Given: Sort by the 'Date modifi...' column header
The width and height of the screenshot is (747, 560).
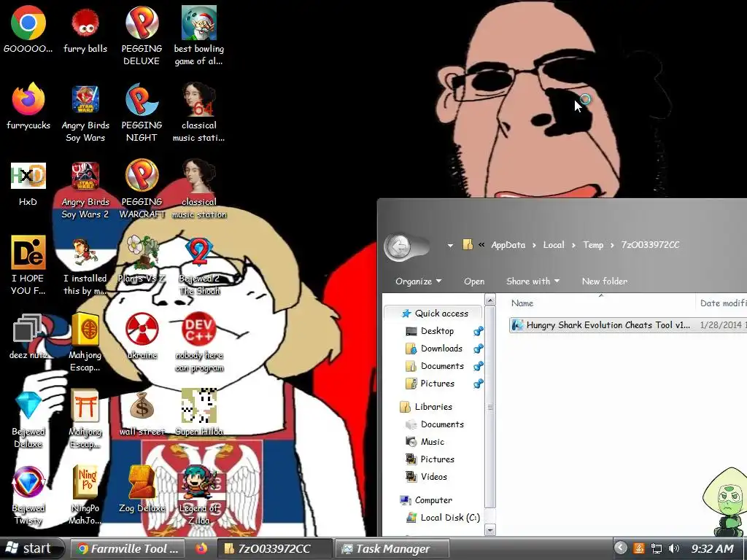Looking at the screenshot, I should pyautogui.click(x=721, y=303).
